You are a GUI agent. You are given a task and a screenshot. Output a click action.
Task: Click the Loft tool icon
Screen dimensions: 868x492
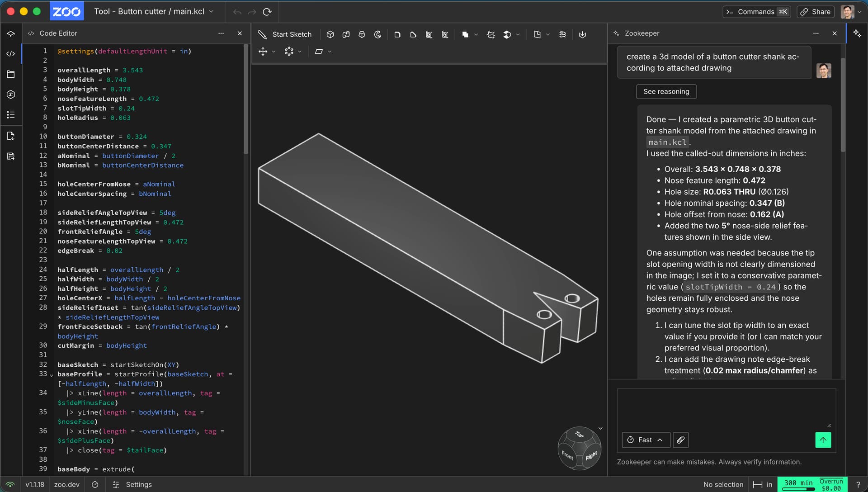pos(362,34)
